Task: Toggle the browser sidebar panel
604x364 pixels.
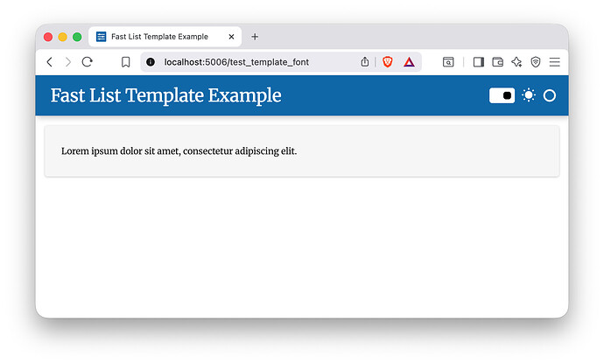Action: pyautogui.click(x=478, y=62)
